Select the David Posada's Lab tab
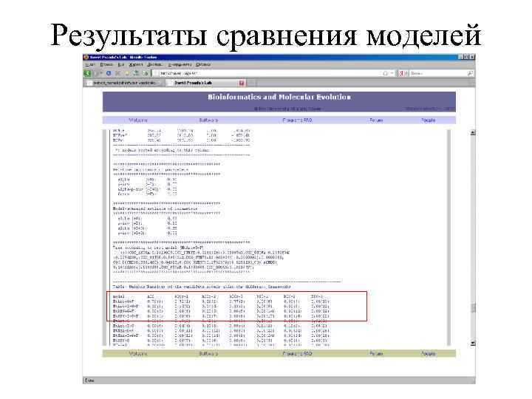 205,83
